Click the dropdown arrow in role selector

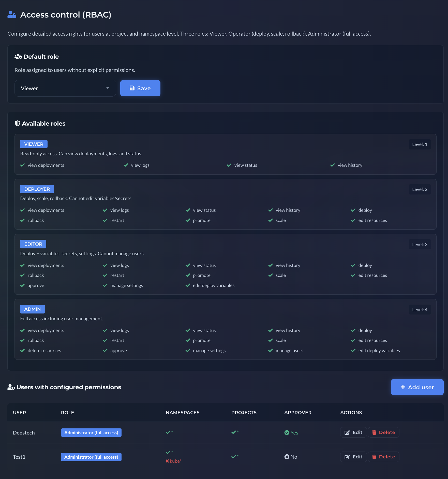point(108,88)
